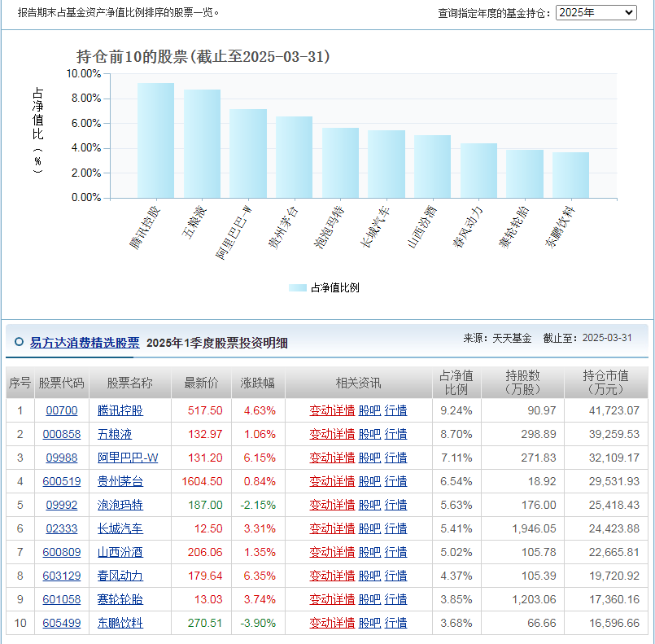Open stock code 601058 link
The height and width of the screenshot is (644, 655).
(x=61, y=599)
